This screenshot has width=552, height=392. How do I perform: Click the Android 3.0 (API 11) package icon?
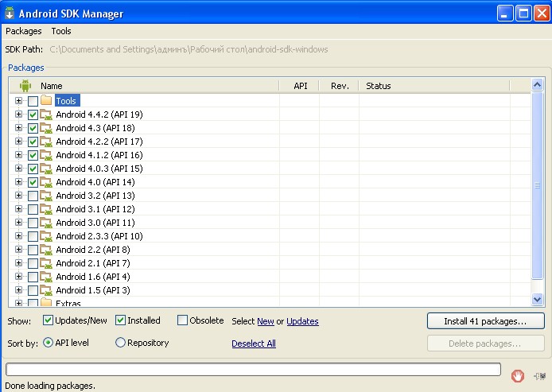[46, 223]
